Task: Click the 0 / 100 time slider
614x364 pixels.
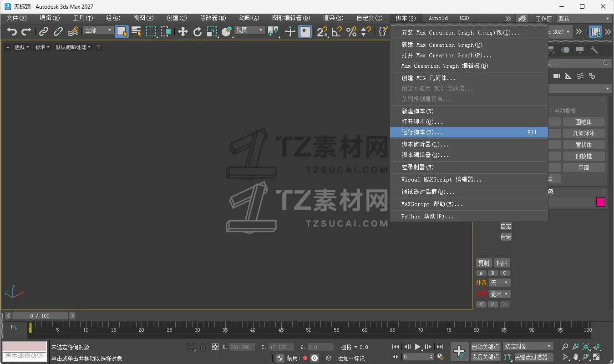Action: [x=41, y=316]
